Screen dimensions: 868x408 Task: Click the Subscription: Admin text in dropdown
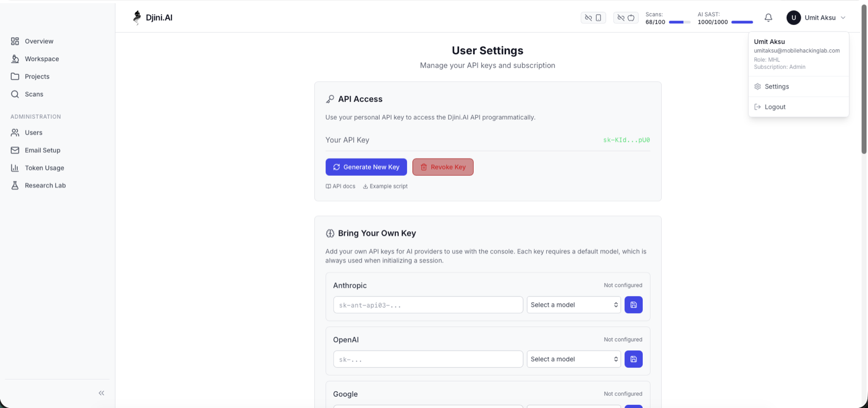coord(780,67)
